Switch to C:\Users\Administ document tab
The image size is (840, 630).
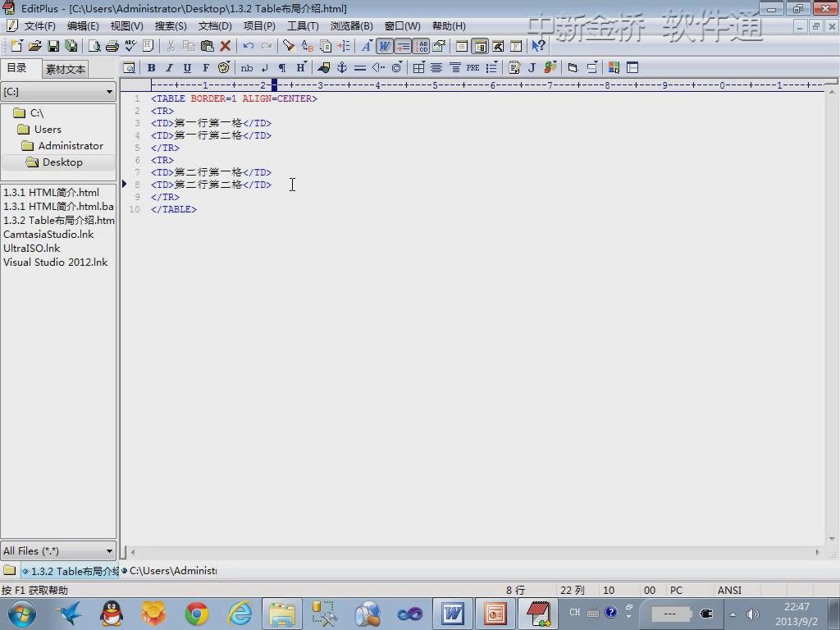169,571
